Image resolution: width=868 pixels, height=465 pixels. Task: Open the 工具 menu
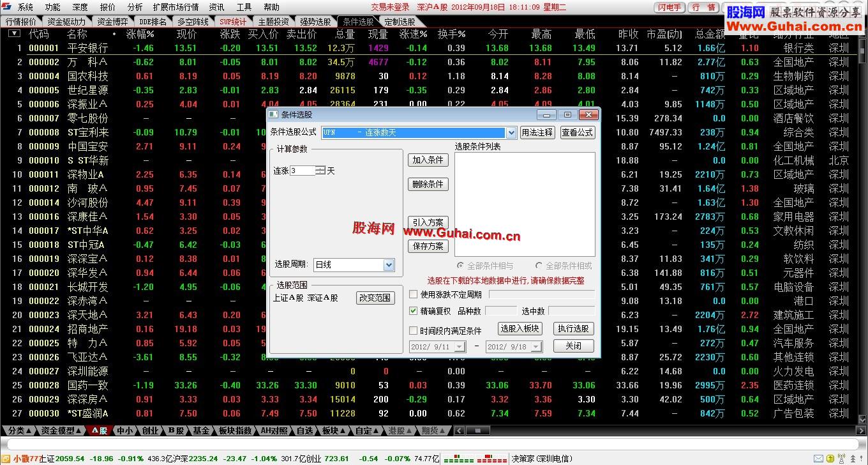tap(244, 7)
